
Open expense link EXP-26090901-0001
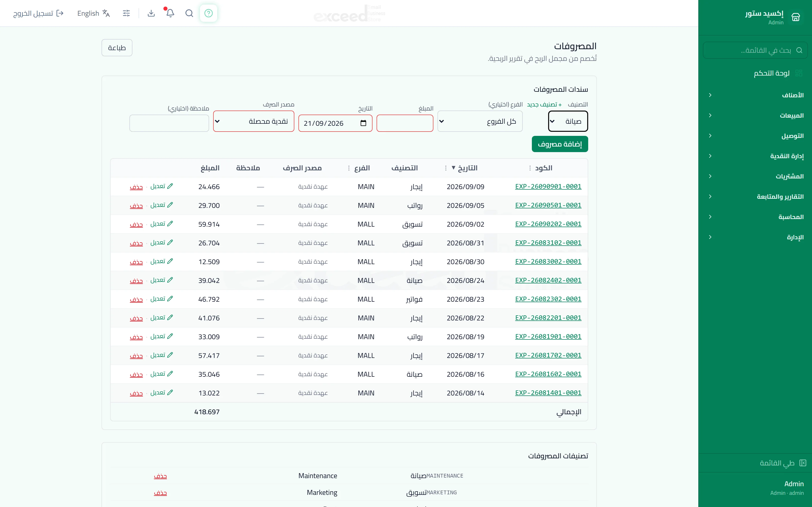click(548, 186)
